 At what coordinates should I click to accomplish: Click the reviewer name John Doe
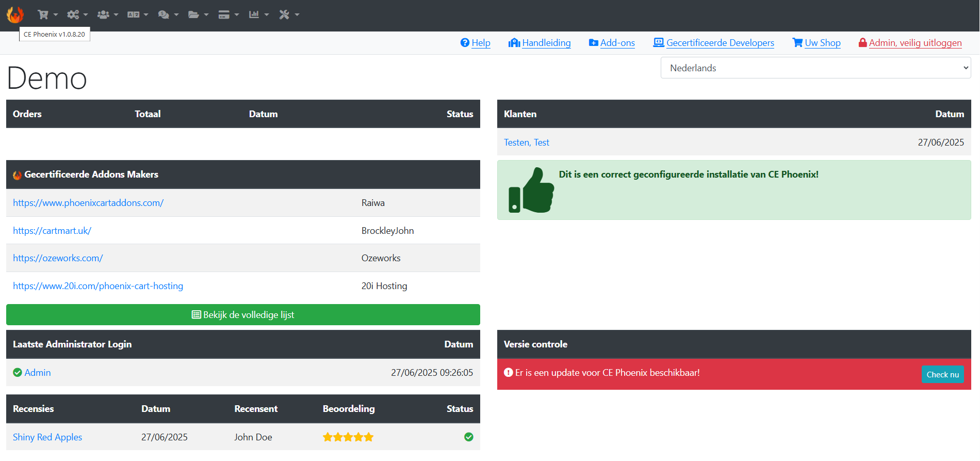click(x=253, y=437)
